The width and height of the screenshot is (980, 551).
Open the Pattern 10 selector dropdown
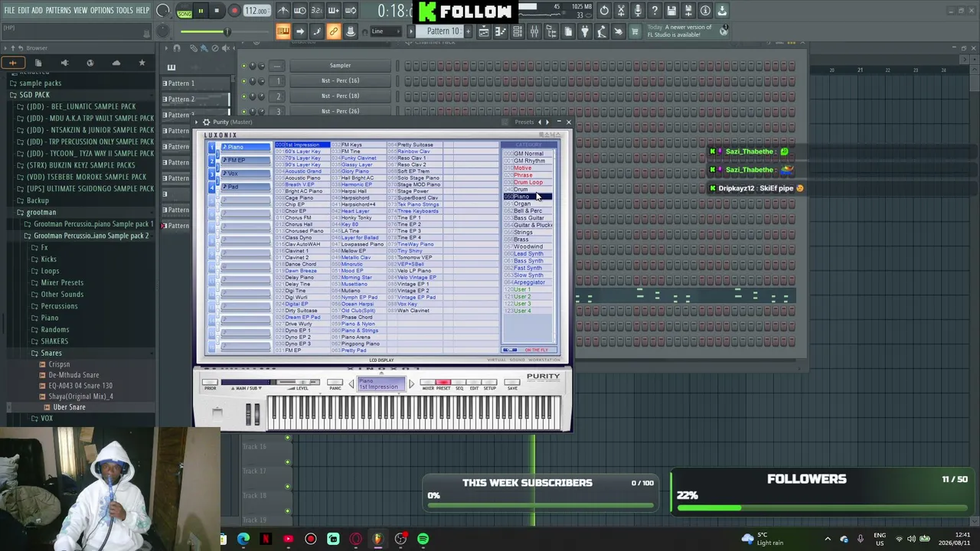pyautogui.click(x=443, y=31)
